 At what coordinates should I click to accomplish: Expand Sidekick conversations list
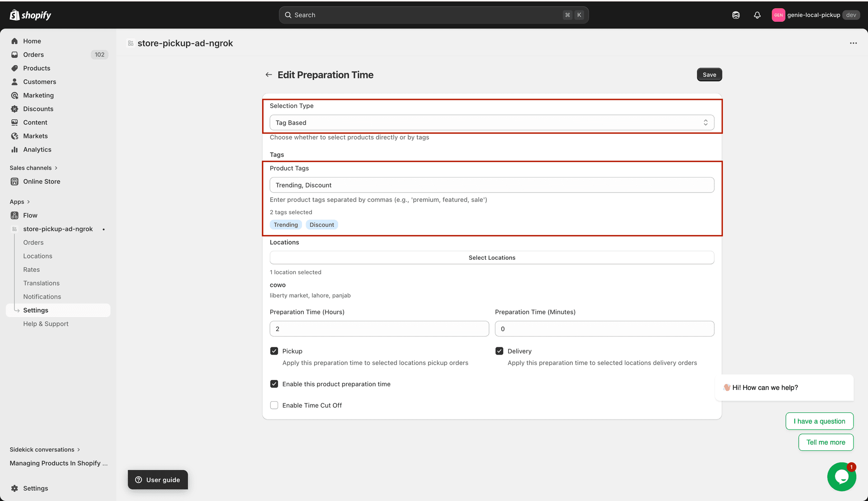click(x=44, y=449)
